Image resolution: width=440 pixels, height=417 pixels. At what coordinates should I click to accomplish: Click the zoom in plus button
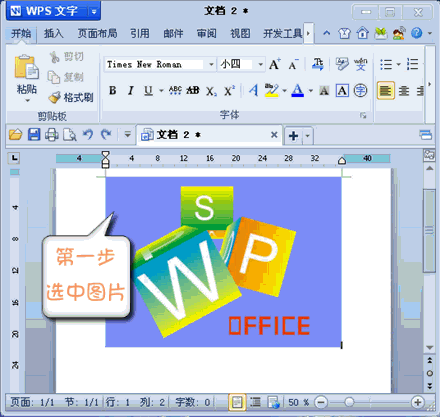(x=418, y=402)
